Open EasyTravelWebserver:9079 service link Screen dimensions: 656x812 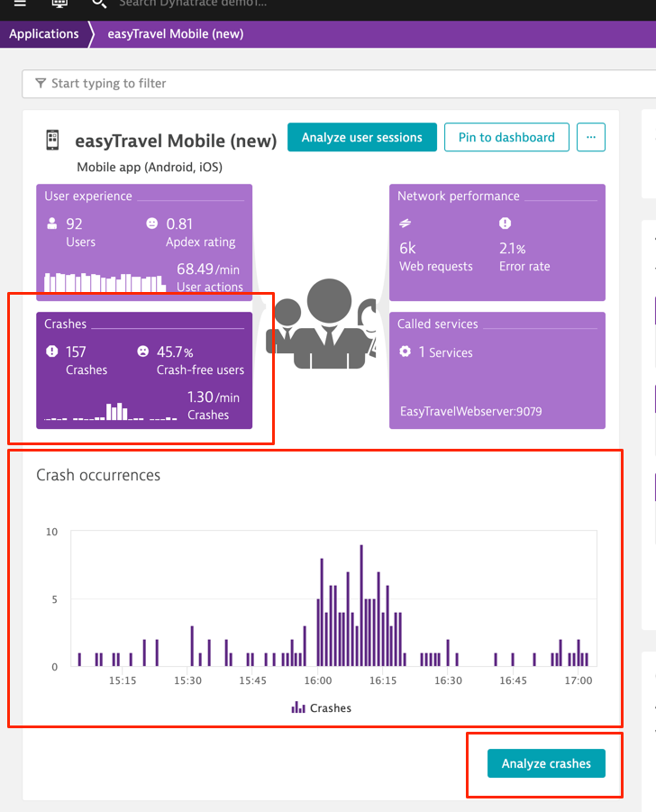470,411
